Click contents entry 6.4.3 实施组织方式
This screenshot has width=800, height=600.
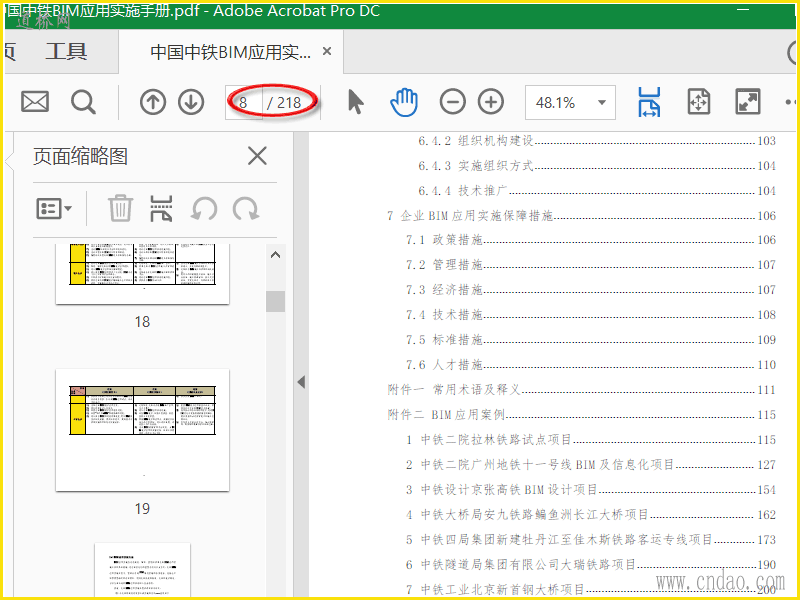(x=596, y=166)
